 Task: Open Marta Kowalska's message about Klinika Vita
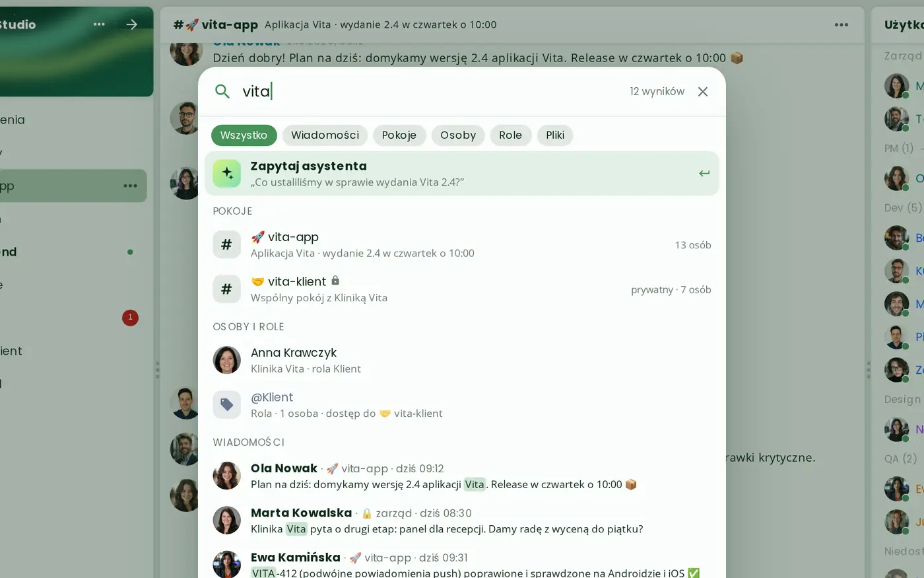coord(461,521)
